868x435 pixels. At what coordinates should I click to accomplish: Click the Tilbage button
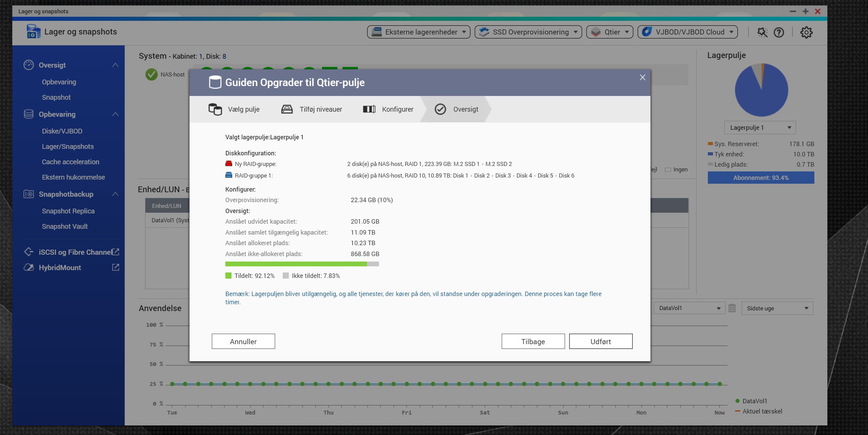coord(533,341)
